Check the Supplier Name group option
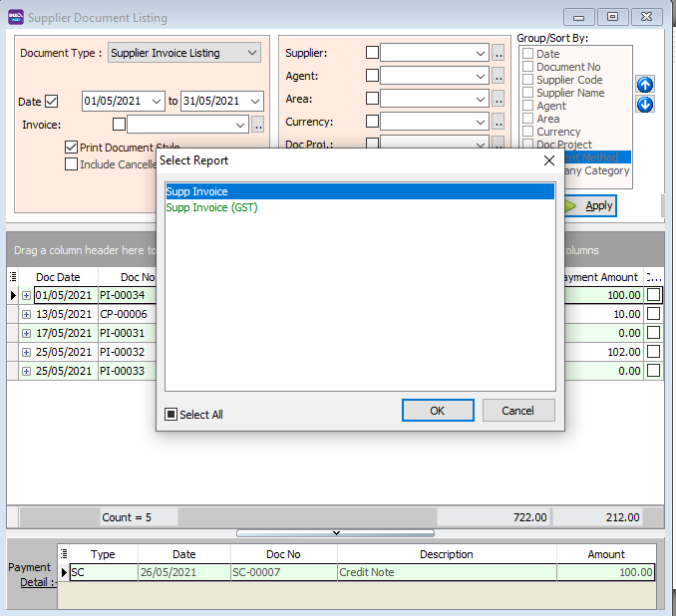 pyautogui.click(x=527, y=93)
